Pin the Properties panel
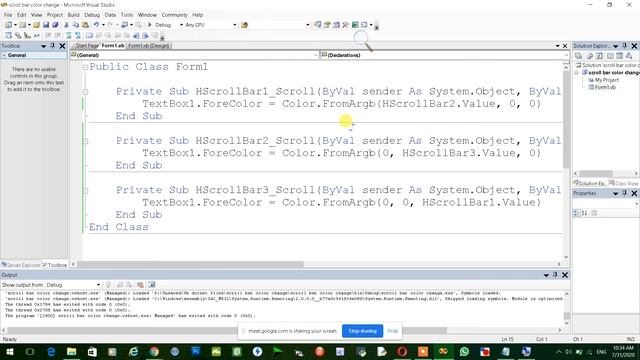The width and height of the screenshot is (640, 360). pyautogui.click(x=624, y=193)
